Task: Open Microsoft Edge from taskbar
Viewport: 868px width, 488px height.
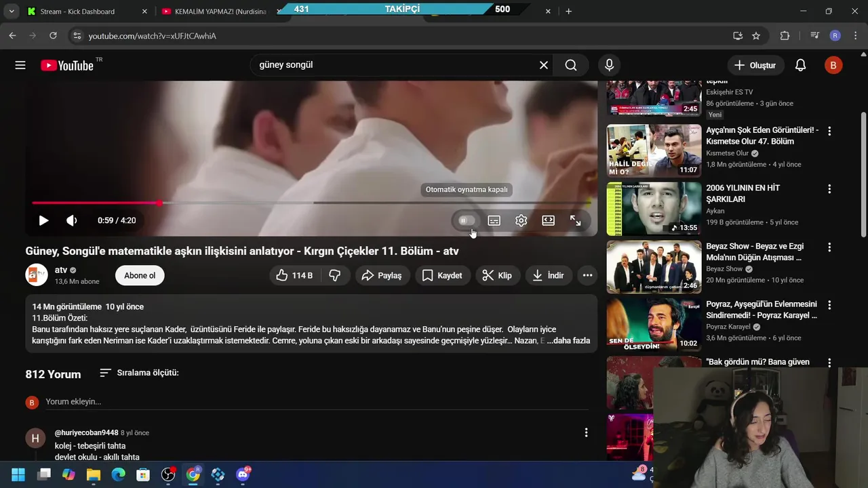Action: pyautogui.click(x=118, y=474)
